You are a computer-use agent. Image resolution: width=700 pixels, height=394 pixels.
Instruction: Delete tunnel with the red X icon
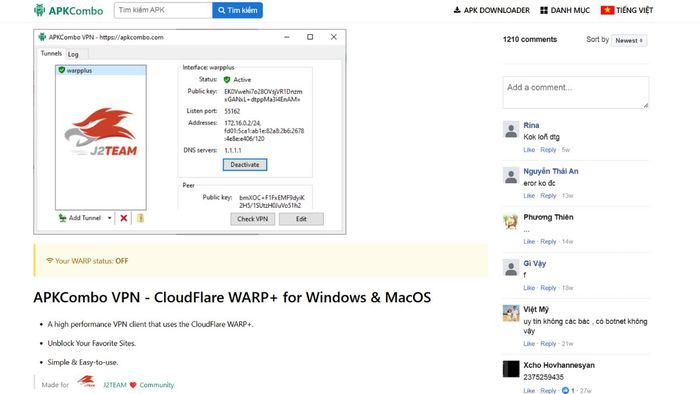point(124,218)
